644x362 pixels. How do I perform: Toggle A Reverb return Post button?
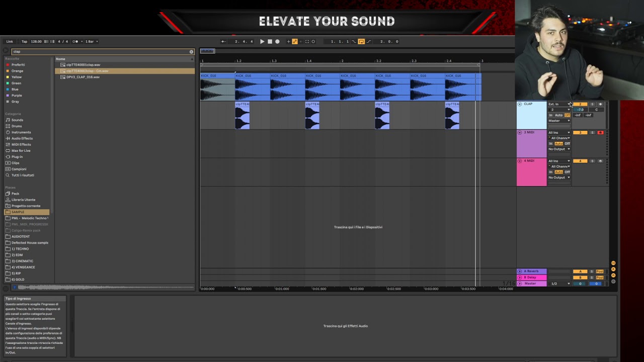[600, 271]
